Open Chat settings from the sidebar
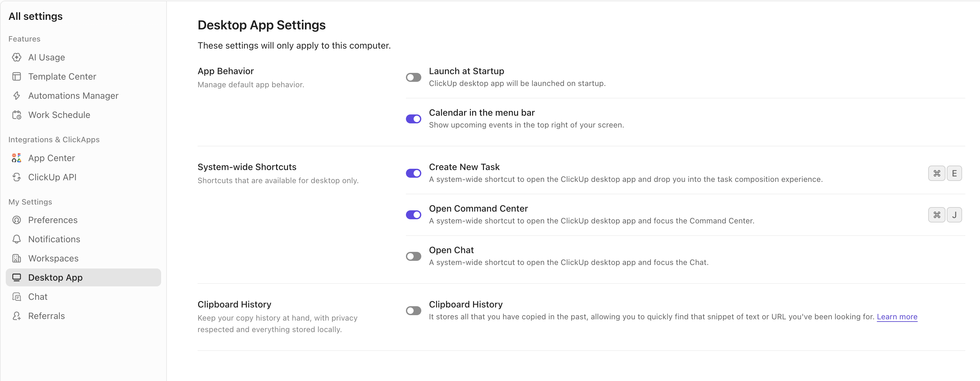The image size is (980, 381). (x=38, y=296)
